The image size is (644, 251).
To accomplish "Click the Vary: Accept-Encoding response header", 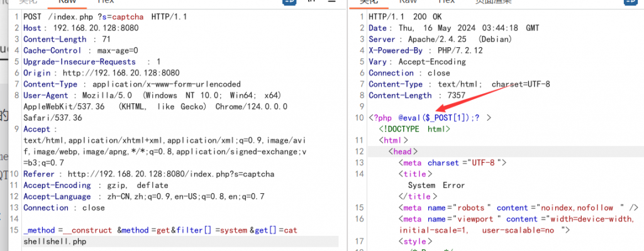I will (418, 62).
